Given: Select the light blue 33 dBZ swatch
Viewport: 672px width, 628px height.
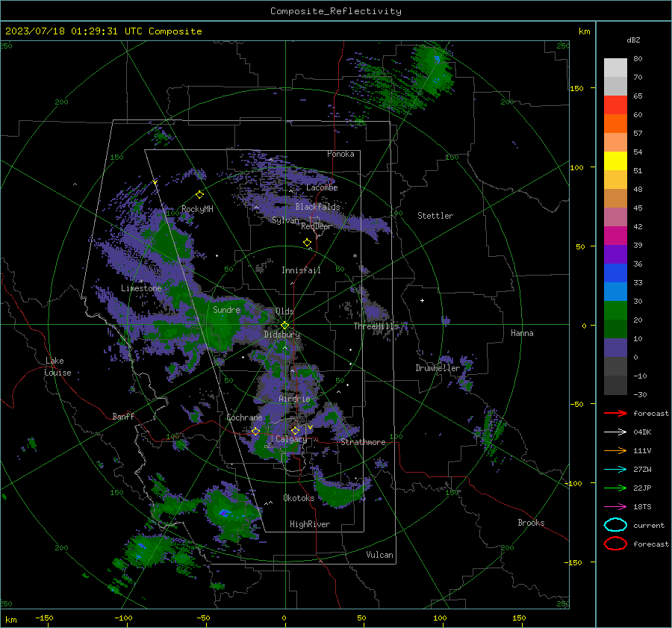Looking at the screenshot, I should click(x=615, y=291).
